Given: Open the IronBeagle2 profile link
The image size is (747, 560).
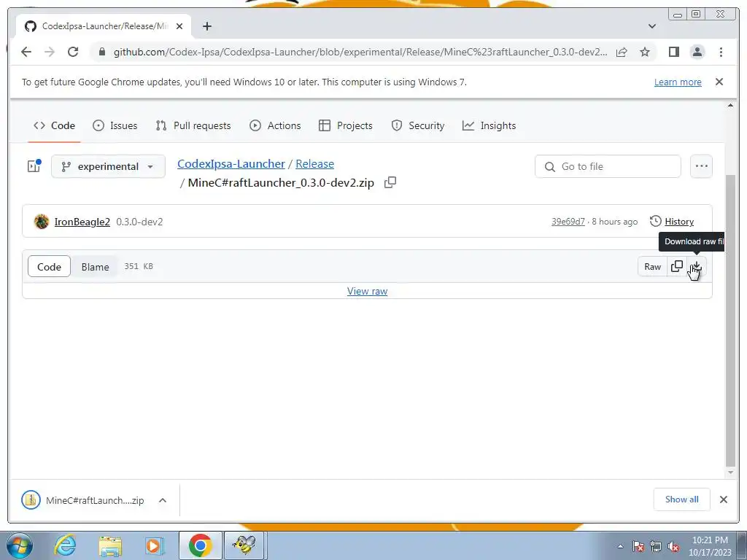Looking at the screenshot, I should [x=82, y=222].
